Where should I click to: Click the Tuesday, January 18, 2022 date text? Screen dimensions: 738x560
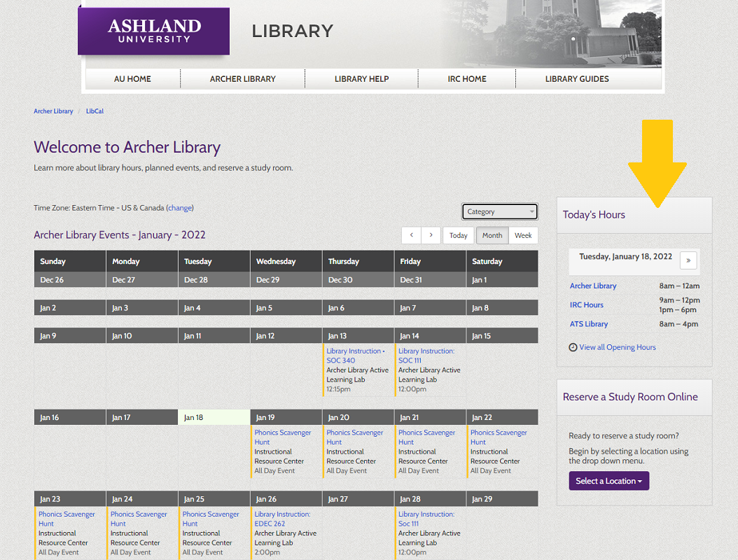pos(625,256)
